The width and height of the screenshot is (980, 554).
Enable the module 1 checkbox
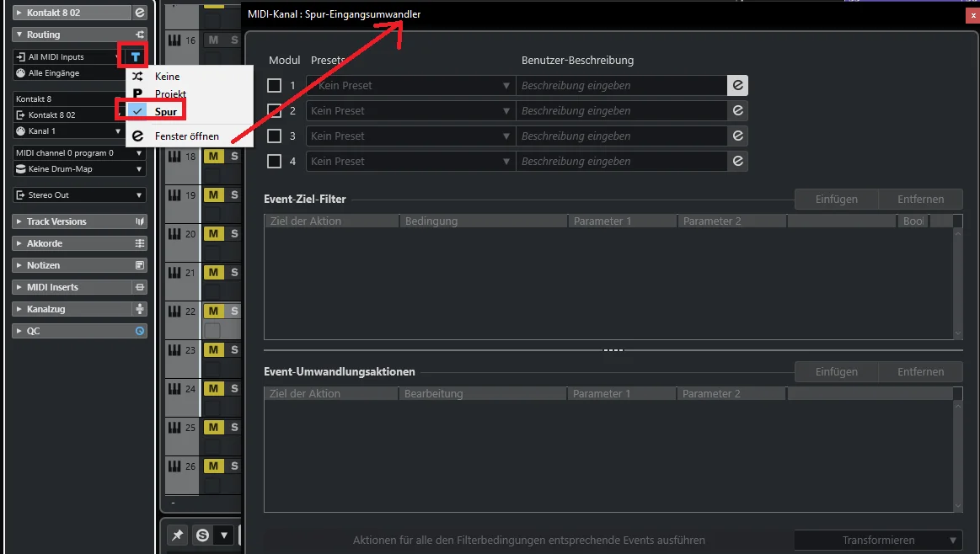tap(274, 86)
